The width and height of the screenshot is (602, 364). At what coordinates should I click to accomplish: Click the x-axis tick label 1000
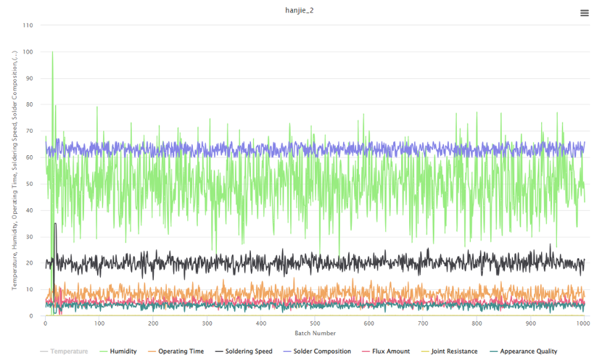point(582,324)
